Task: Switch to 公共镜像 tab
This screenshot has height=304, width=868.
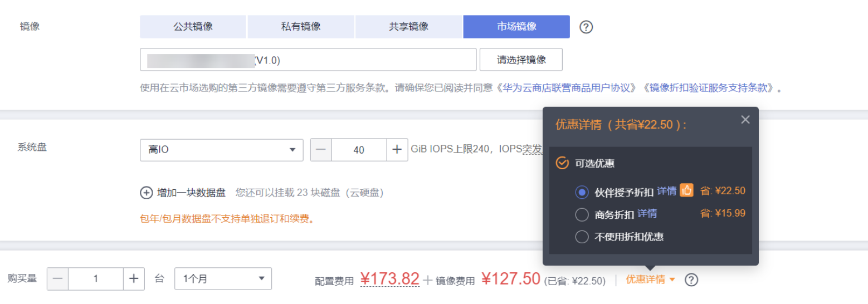Action: (x=193, y=27)
